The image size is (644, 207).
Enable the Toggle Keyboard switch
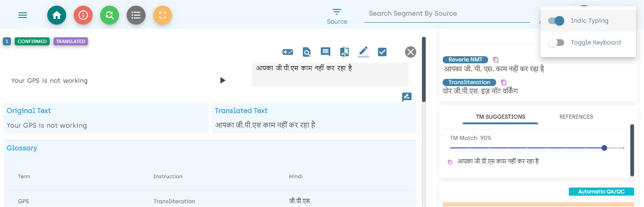[556, 43]
